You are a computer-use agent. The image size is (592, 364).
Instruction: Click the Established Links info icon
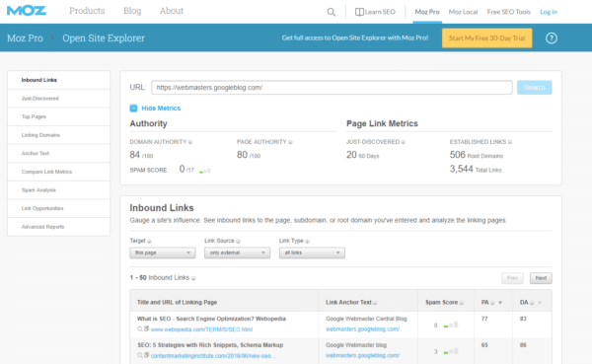point(510,142)
